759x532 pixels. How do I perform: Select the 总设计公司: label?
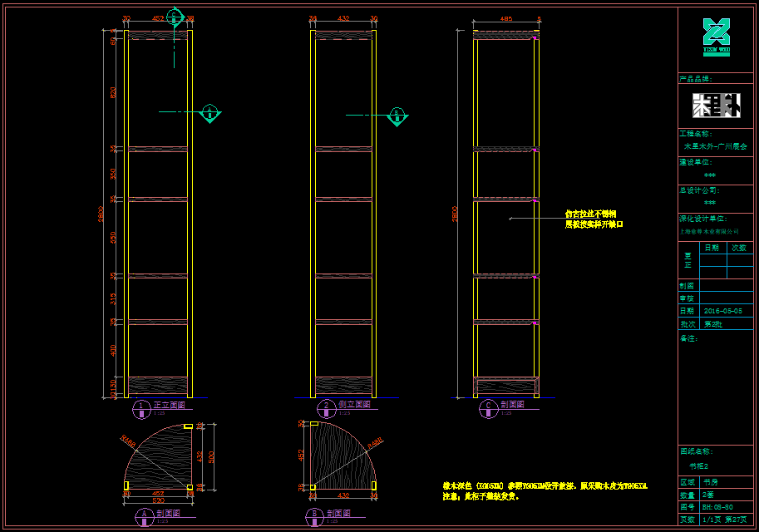[x=699, y=190]
